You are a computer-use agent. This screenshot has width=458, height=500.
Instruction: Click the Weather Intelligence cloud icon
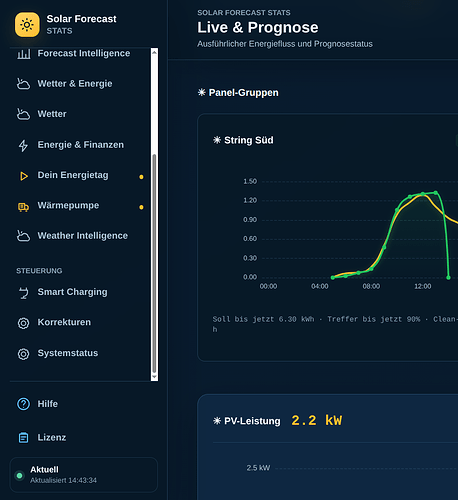click(x=23, y=236)
